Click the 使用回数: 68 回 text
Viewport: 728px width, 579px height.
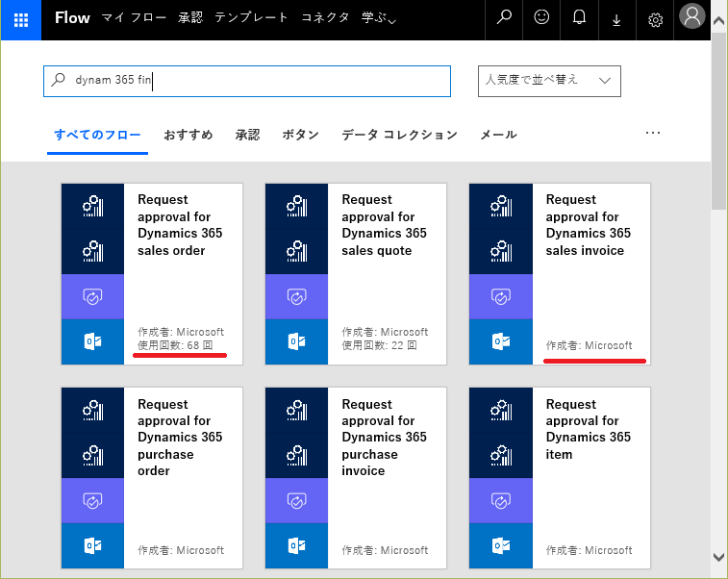point(175,345)
